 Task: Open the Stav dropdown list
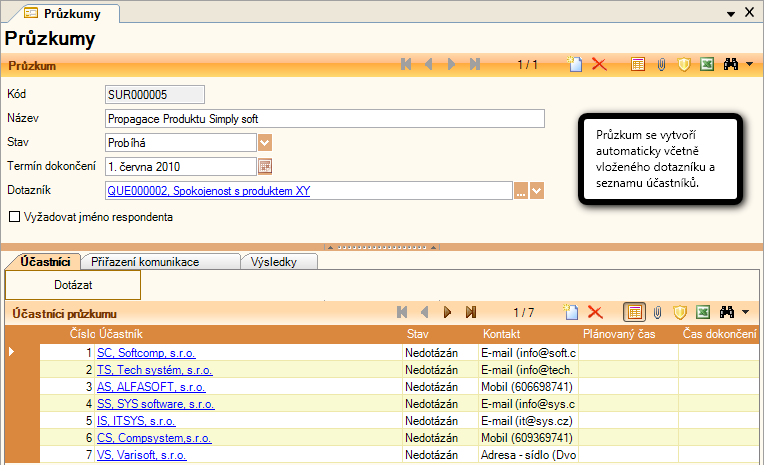coord(265,143)
